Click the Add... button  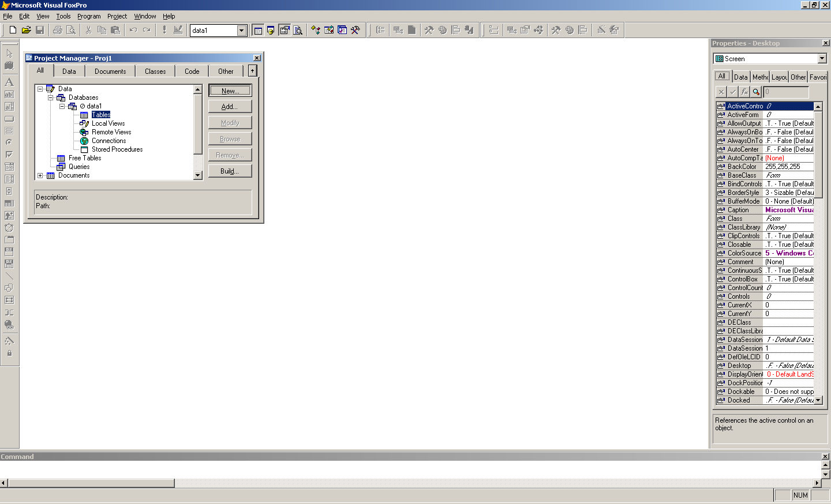coord(230,107)
